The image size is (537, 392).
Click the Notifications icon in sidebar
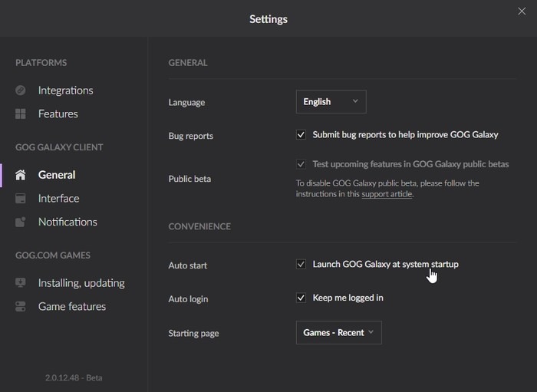click(x=21, y=222)
